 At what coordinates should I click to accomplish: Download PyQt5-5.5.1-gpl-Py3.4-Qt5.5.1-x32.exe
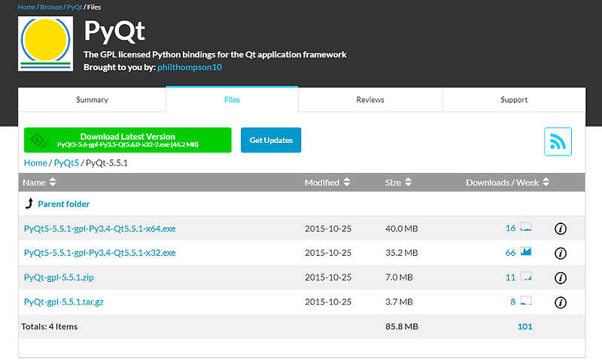(99, 253)
